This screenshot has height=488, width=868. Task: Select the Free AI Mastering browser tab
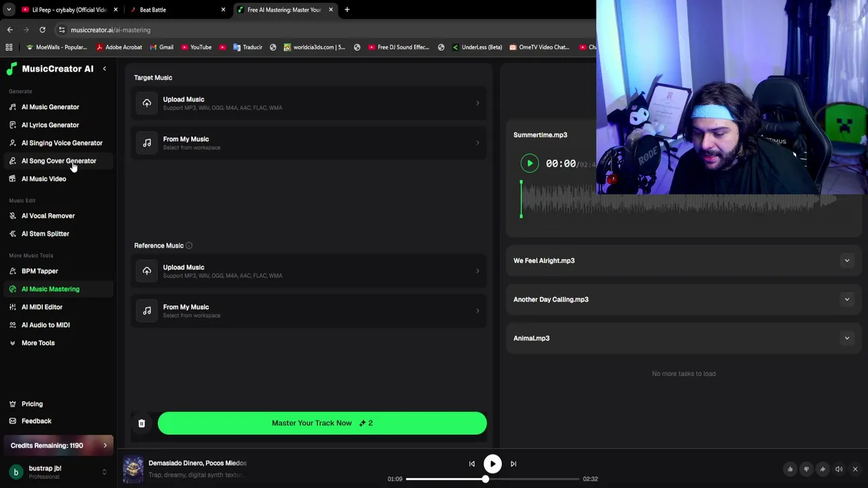click(x=285, y=9)
